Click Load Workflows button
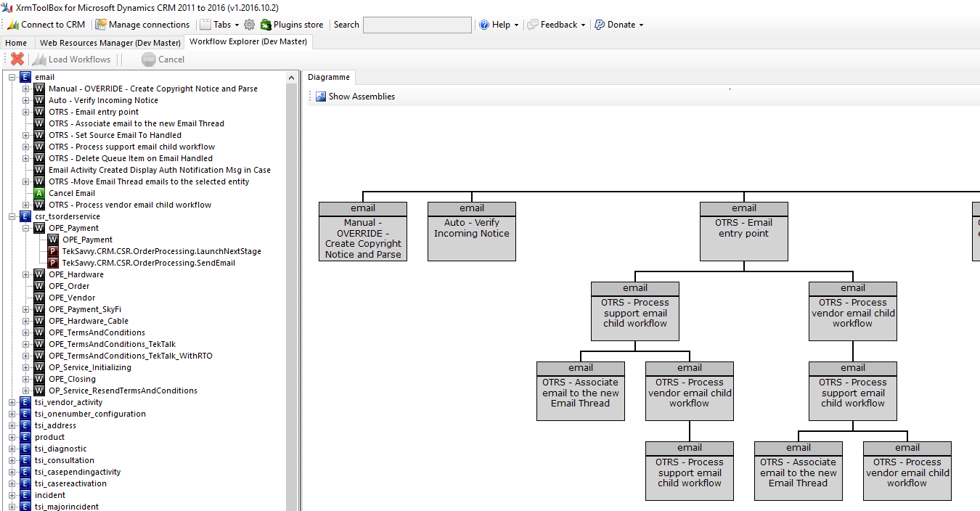Viewport: 980px width, 511px height. point(72,60)
